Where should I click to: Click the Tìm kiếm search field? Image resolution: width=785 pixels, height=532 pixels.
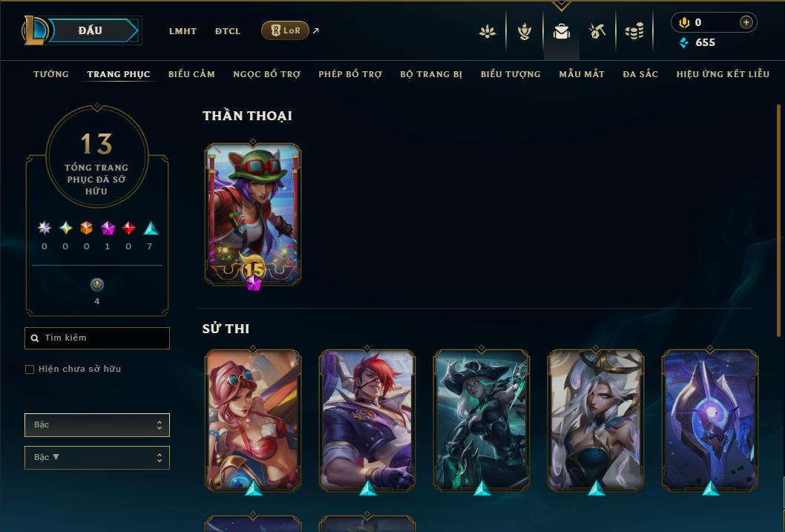[97, 338]
